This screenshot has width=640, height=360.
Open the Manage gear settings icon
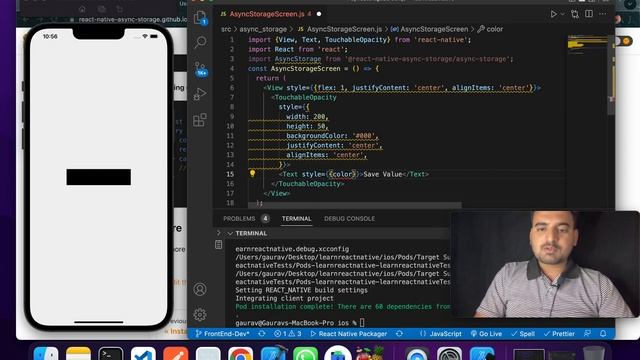click(x=200, y=315)
